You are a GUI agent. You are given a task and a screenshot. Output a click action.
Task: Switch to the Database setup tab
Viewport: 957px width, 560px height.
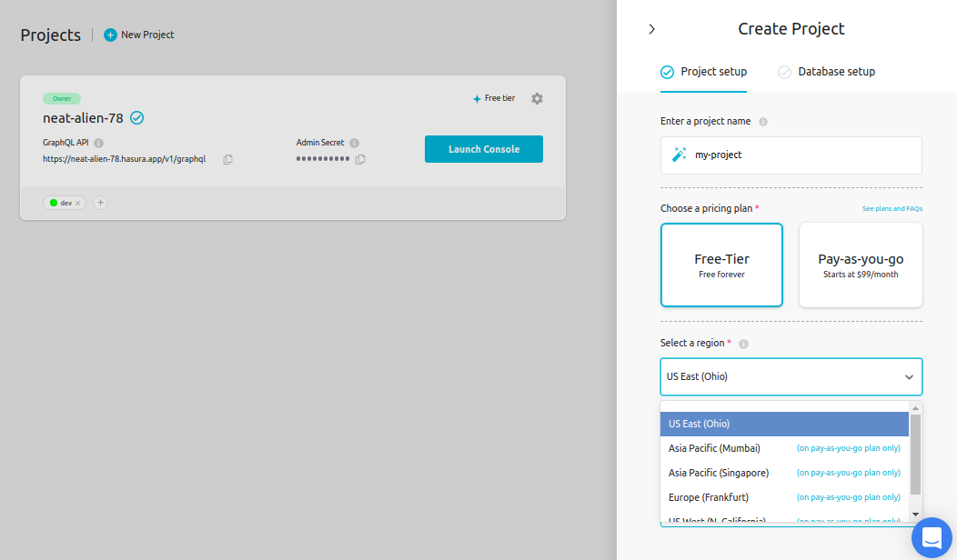[835, 72]
